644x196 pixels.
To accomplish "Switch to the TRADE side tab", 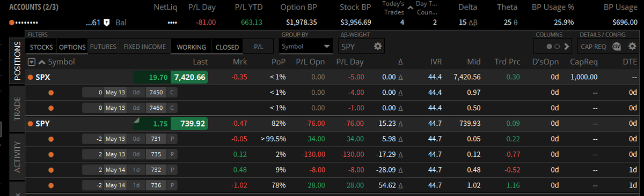I will tap(17, 109).
